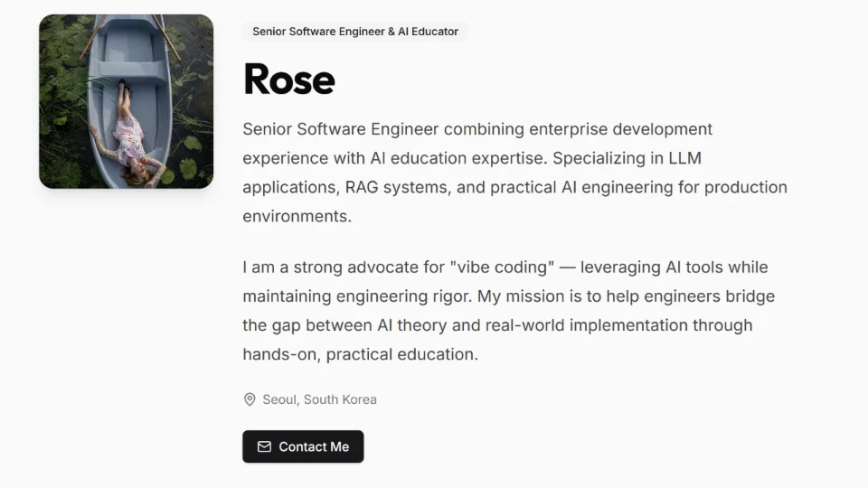Open the boat profile photo

pyautogui.click(x=127, y=101)
